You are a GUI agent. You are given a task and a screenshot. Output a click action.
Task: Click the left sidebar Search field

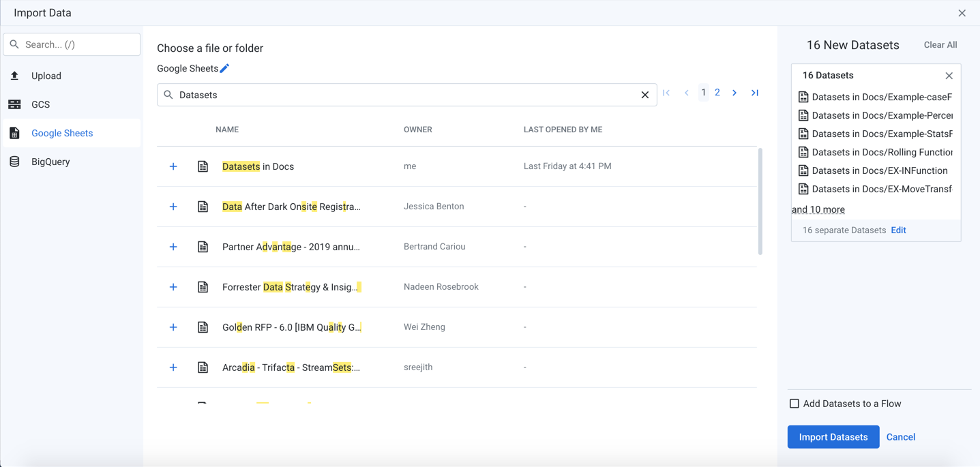tap(72, 44)
